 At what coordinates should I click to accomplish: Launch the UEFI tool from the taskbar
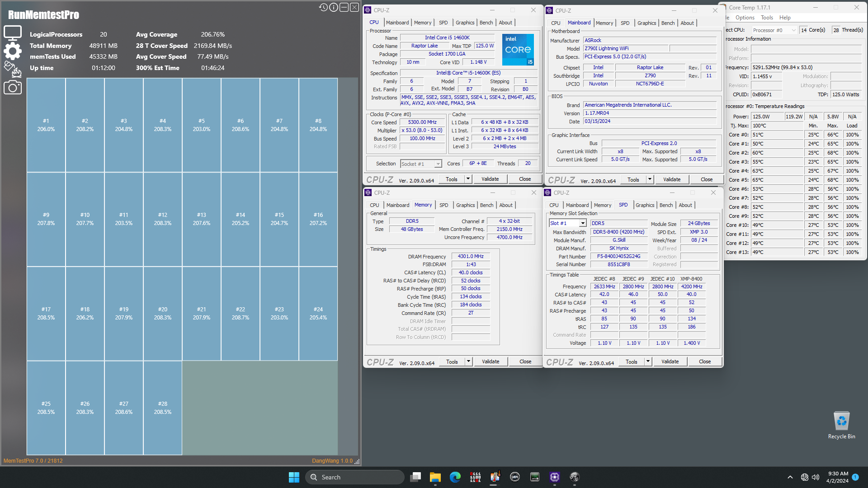pyautogui.click(x=515, y=477)
